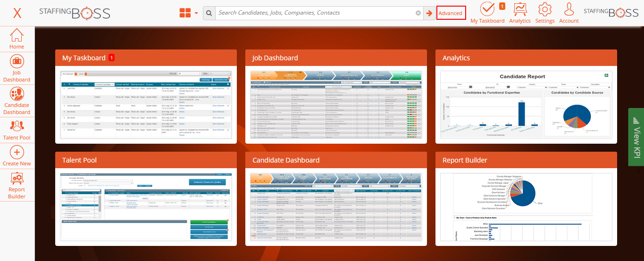The height and width of the screenshot is (261, 644).
Task: Open the Talent Pool preview thumbnail
Action: 146,207
